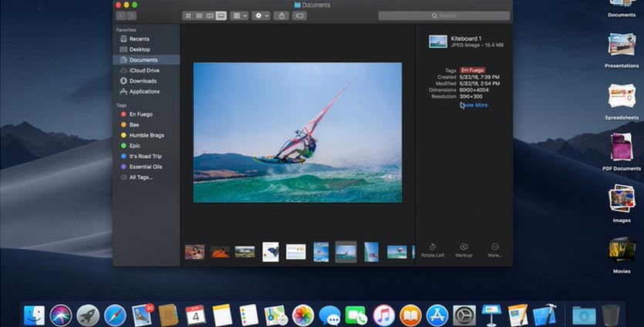
Task: Click the Share toolbar button
Action: click(x=282, y=15)
